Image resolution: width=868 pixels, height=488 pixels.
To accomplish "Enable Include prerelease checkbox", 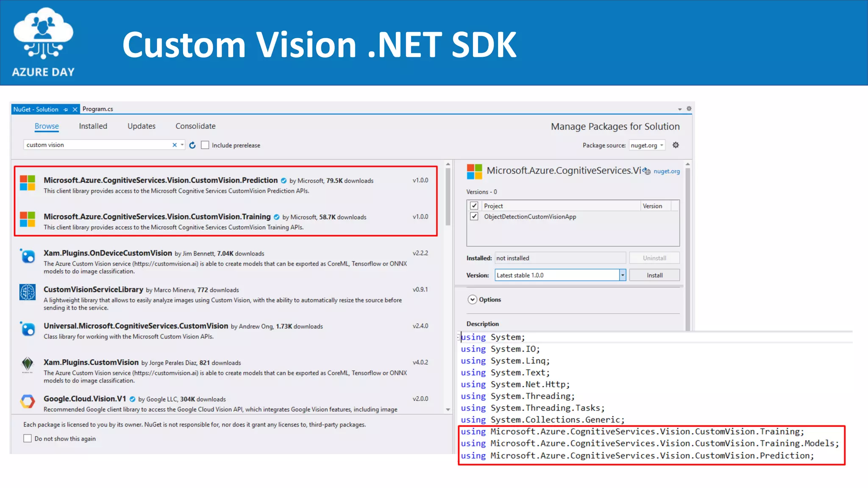I will point(205,145).
